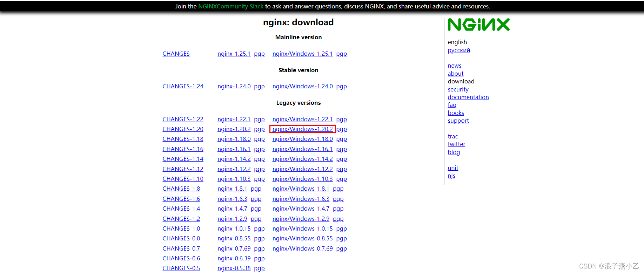Download nginx-1.8.1 source

(x=232, y=189)
